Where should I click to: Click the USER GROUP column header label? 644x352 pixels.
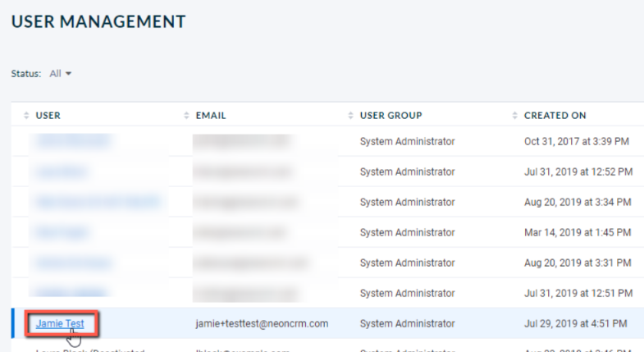(x=391, y=116)
